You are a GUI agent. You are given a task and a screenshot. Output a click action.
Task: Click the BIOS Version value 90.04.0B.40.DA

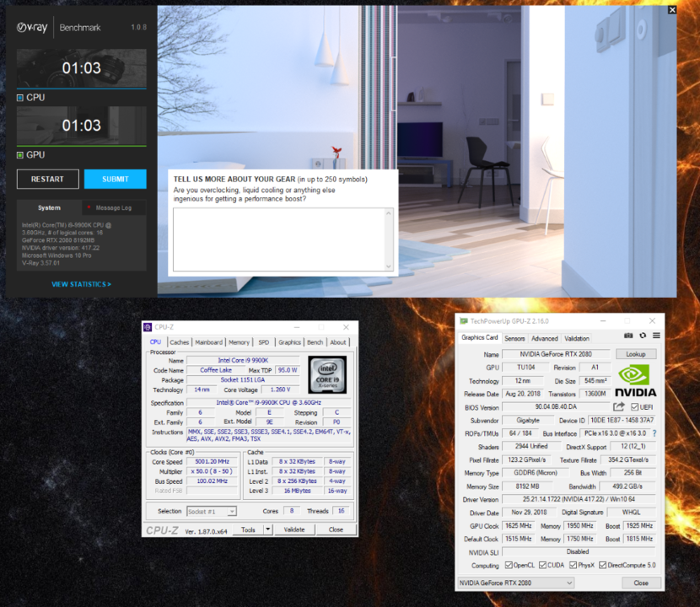(556, 406)
